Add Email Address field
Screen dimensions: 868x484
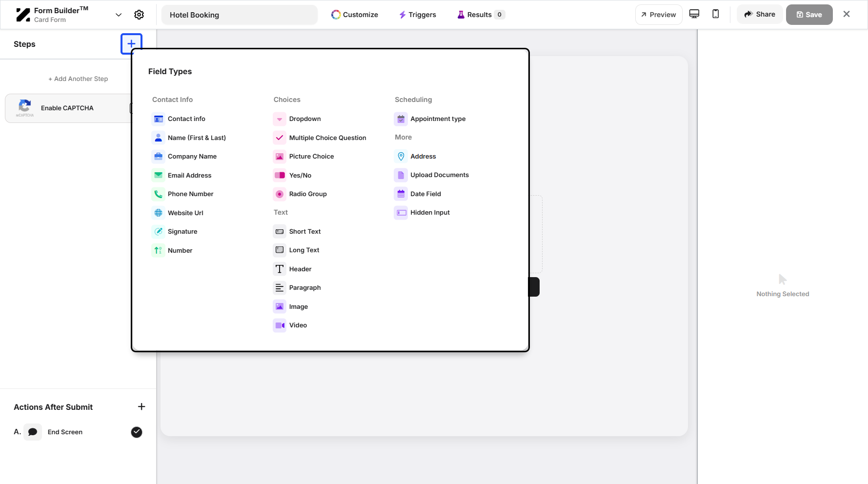[182, 175]
